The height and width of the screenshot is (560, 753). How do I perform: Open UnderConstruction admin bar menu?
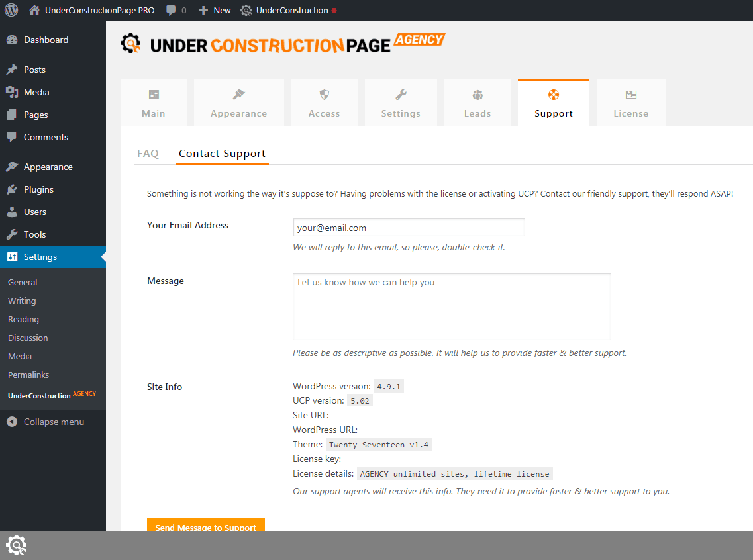[292, 10]
